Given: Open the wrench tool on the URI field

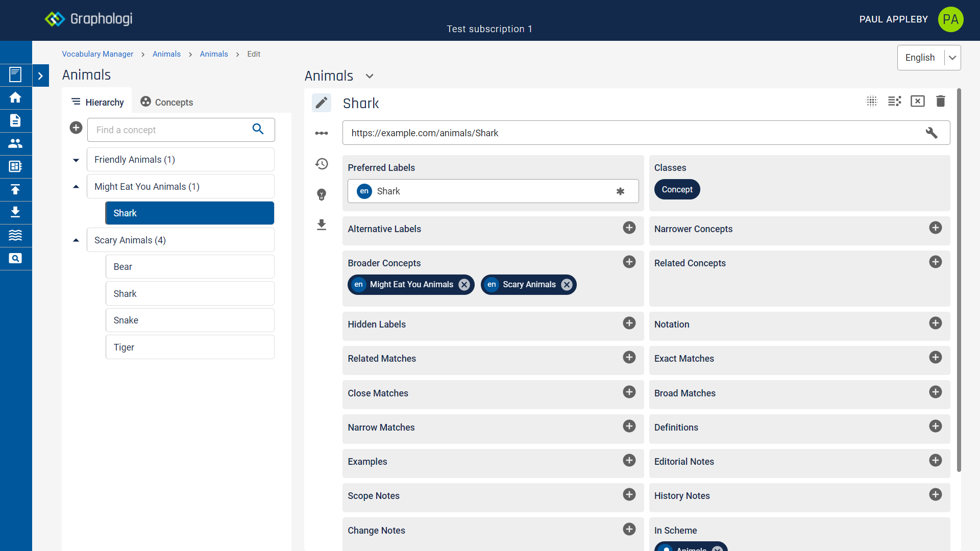Looking at the screenshot, I should coord(932,133).
